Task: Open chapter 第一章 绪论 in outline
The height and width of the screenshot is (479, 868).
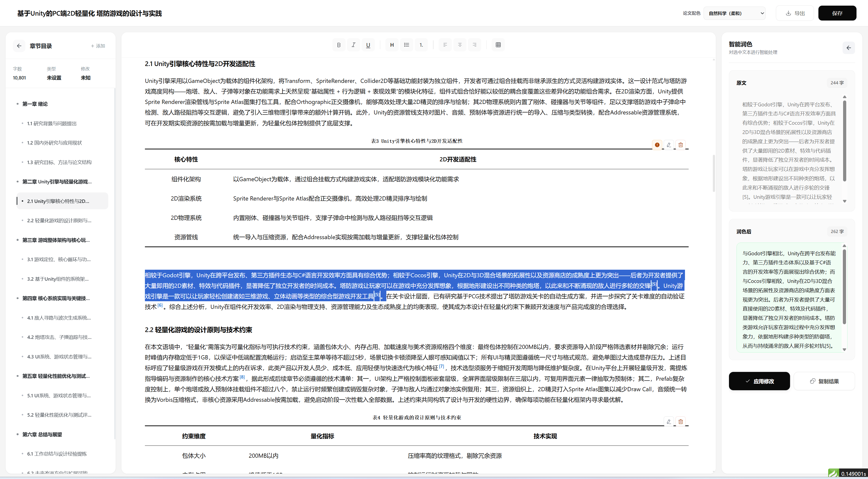Action: (35, 104)
